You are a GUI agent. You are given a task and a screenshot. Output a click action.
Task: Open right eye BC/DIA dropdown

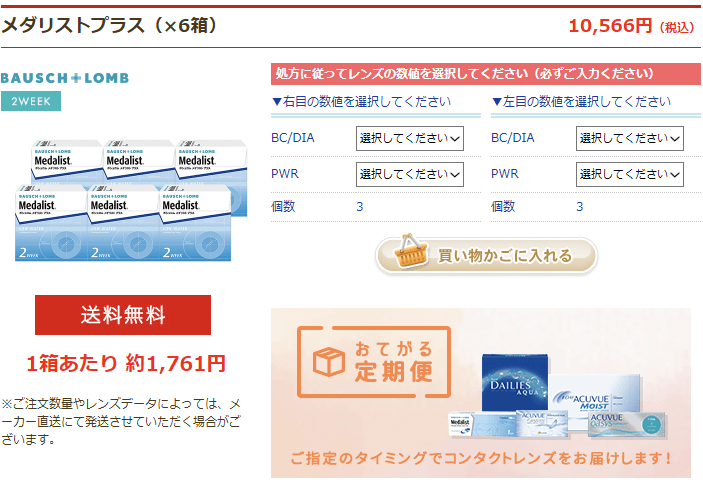(409, 138)
